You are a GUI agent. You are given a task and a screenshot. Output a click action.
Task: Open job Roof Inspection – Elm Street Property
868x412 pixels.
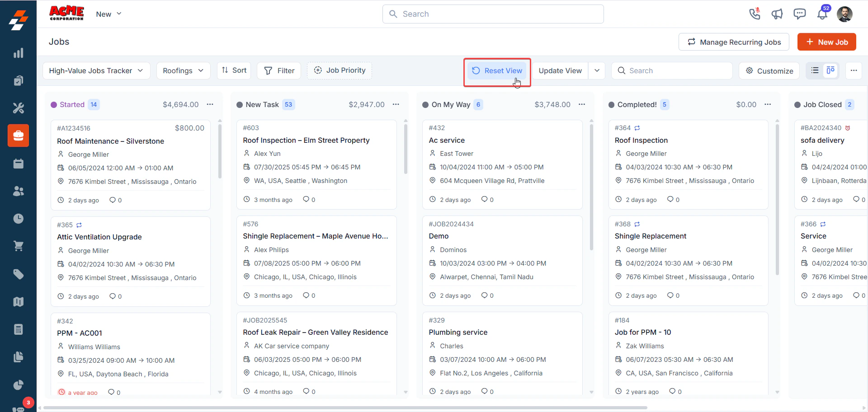click(306, 140)
